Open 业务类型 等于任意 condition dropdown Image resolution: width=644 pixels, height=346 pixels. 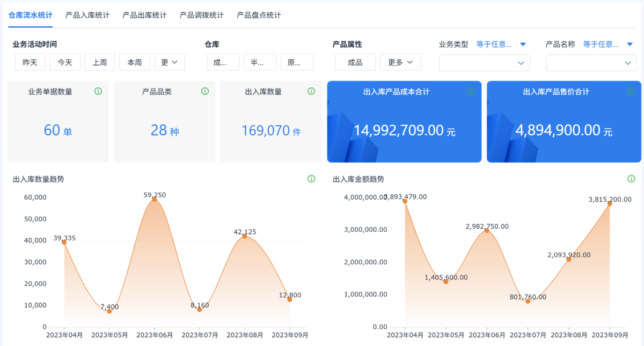click(x=501, y=45)
